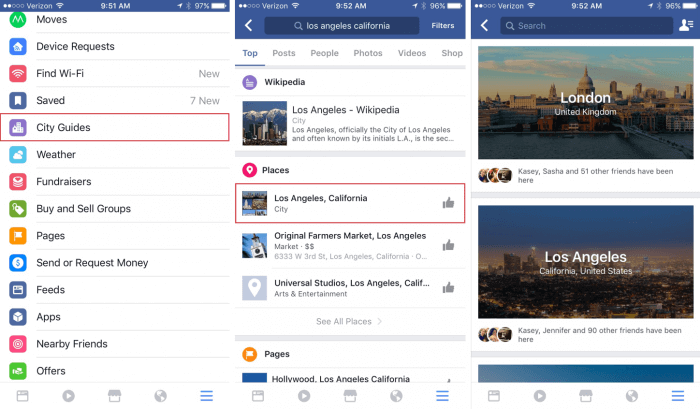Open search Filters

tap(442, 26)
